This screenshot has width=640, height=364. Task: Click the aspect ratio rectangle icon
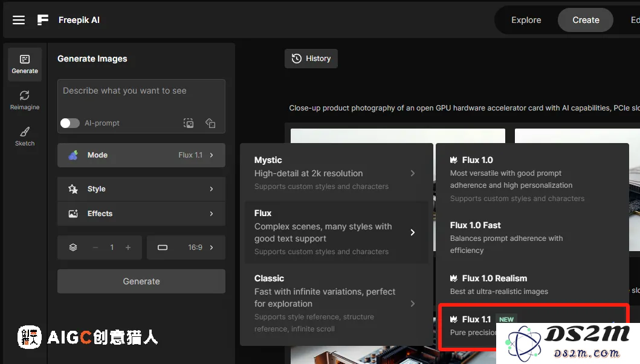coord(163,247)
